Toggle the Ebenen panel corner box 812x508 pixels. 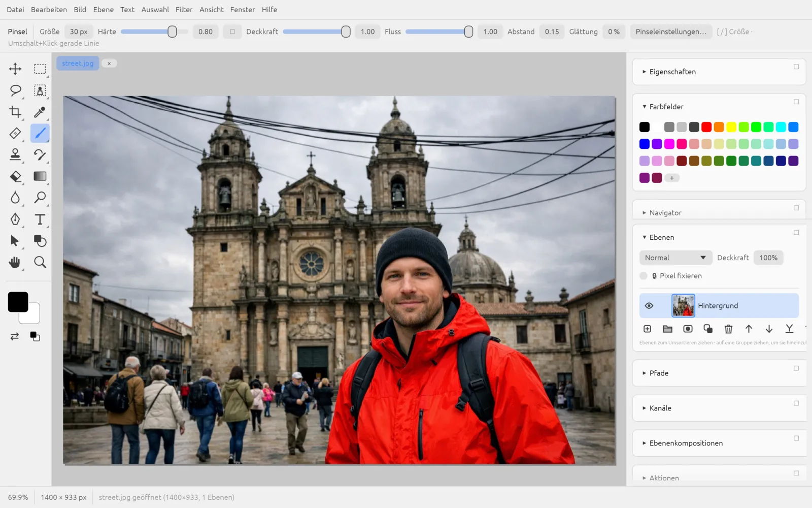(796, 233)
